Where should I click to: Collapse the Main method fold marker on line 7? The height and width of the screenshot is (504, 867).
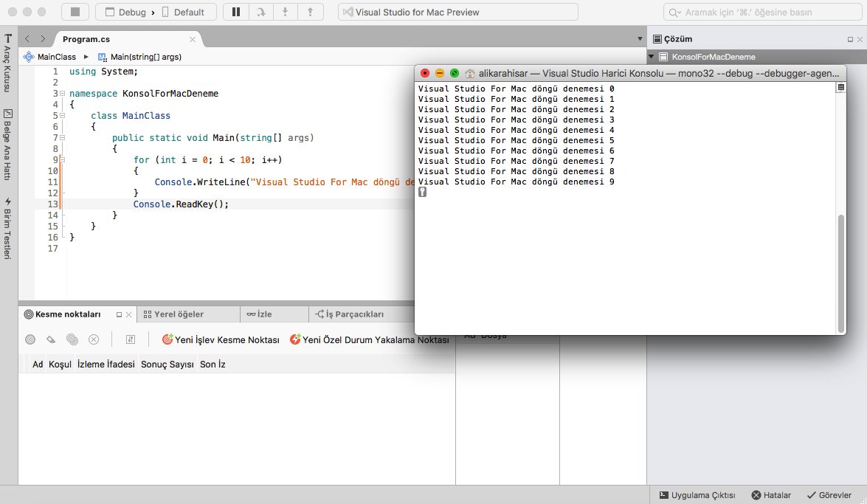(x=63, y=138)
